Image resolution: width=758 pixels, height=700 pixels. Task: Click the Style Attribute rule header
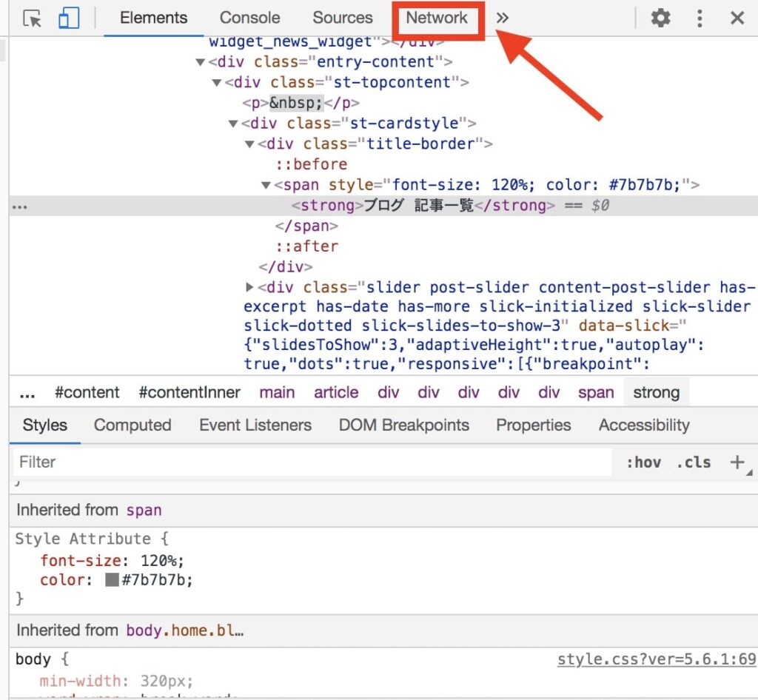coord(83,539)
